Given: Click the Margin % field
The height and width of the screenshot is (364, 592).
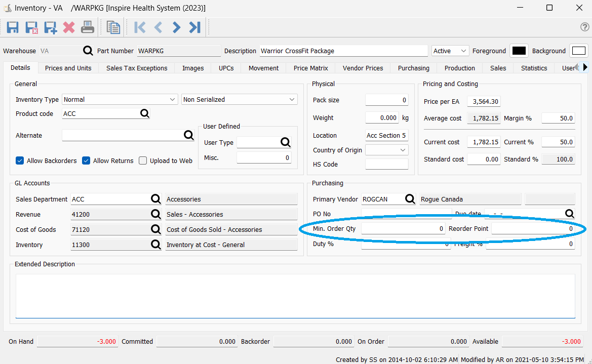Looking at the screenshot, I should [x=559, y=118].
